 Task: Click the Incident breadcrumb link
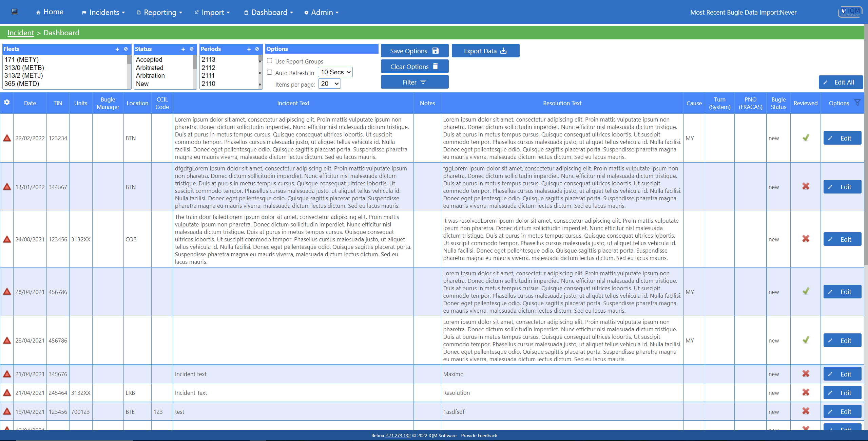tap(21, 33)
